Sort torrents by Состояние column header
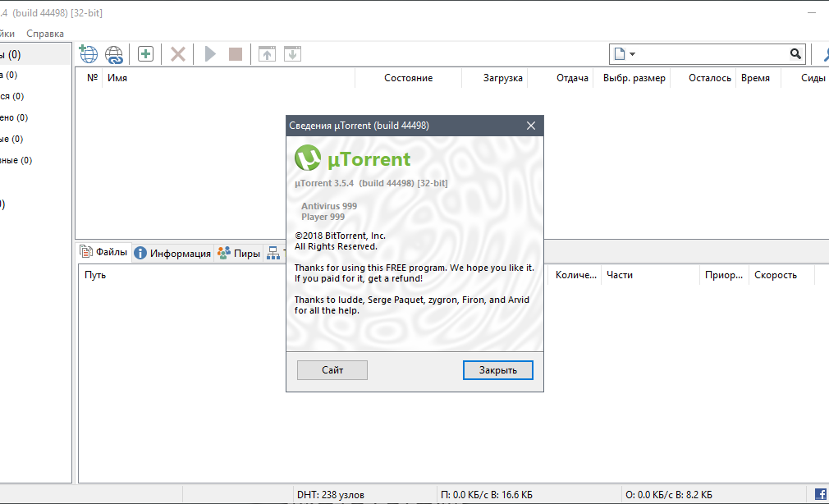The image size is (829, 504). 408,78
